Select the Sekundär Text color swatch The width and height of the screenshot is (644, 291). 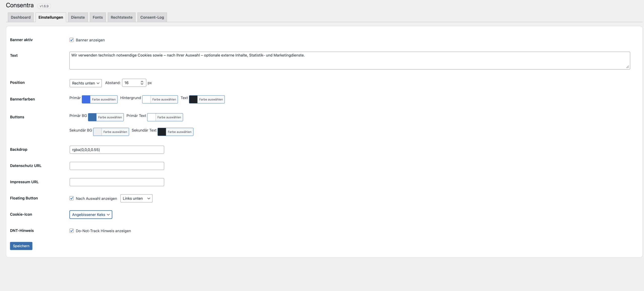click(x=162, y=132)
